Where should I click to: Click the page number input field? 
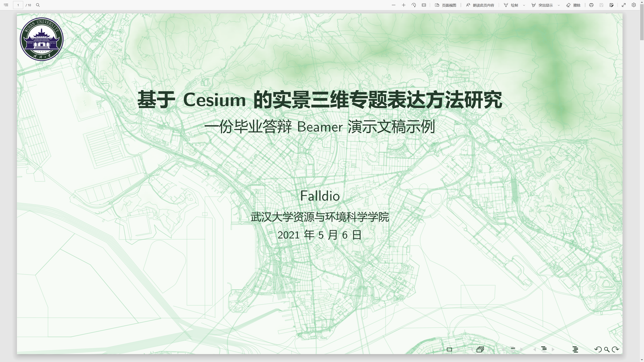click(18, 5)
